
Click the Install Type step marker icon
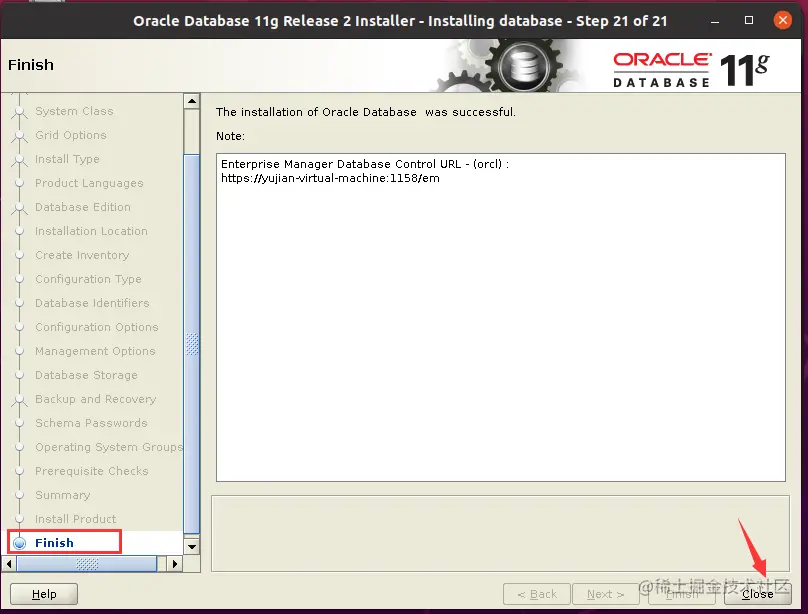click(20, 160)
